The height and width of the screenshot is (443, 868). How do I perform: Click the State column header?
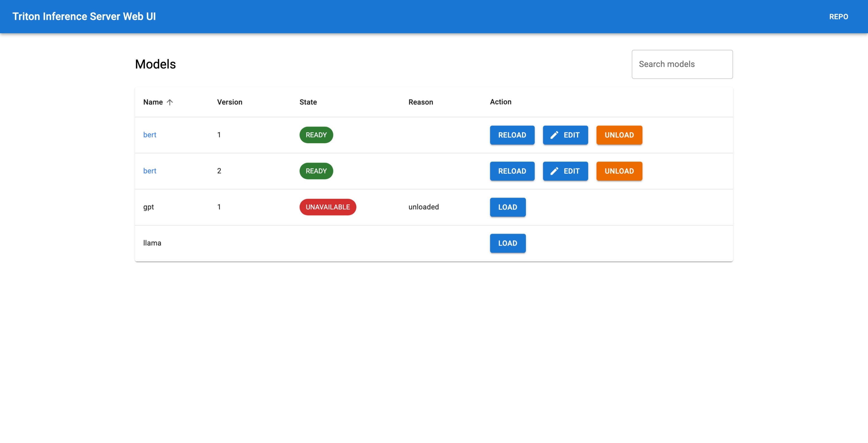308,102
